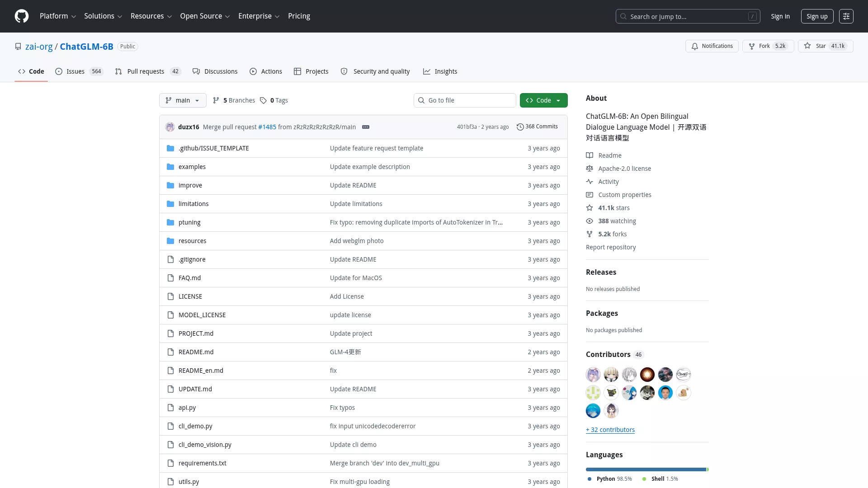Focus the Search or jump to field

coord(688,16)
